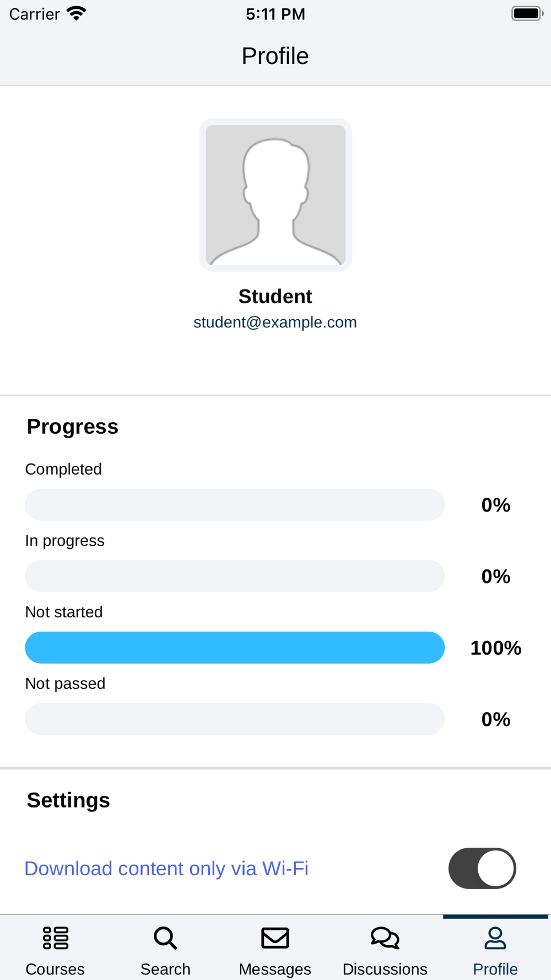Tap the student@example.com email link
This screenshot has width=551, height=980.
pyautogui.click(x=275, y=322)
